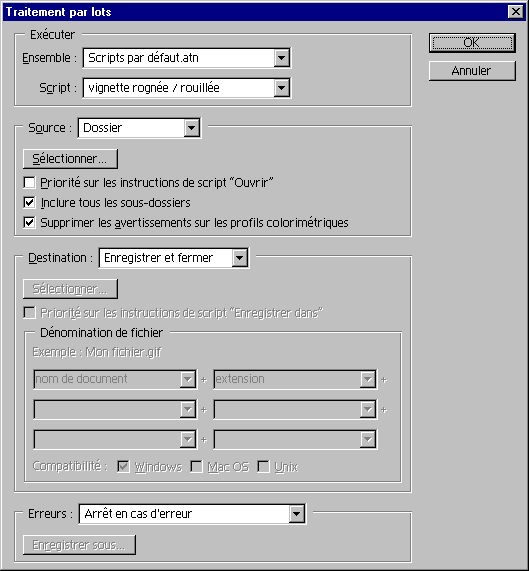Toggle priority over "Enregistrer dans" instructions
The image size is (529, 571).
pos(29,312)
